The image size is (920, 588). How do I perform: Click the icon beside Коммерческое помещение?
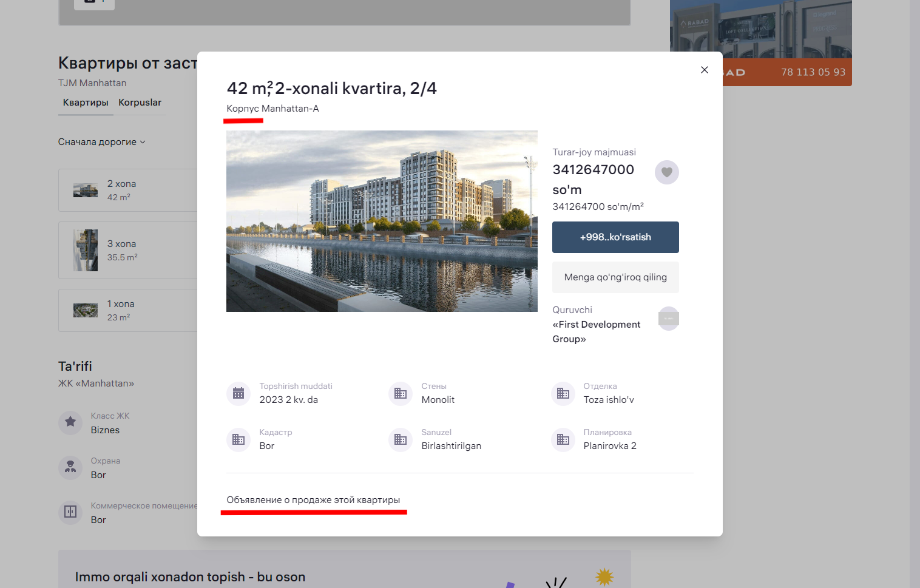(x=70, y=512)
